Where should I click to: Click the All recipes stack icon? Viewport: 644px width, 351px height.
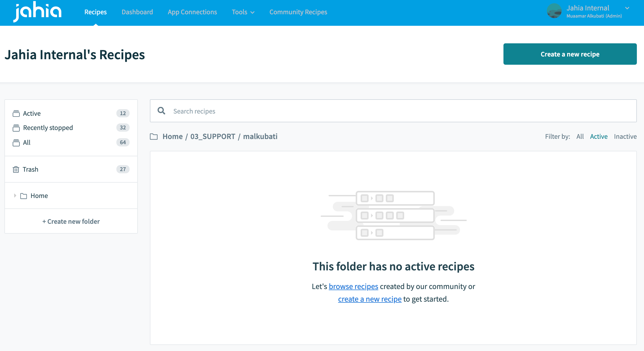(16, 143)
